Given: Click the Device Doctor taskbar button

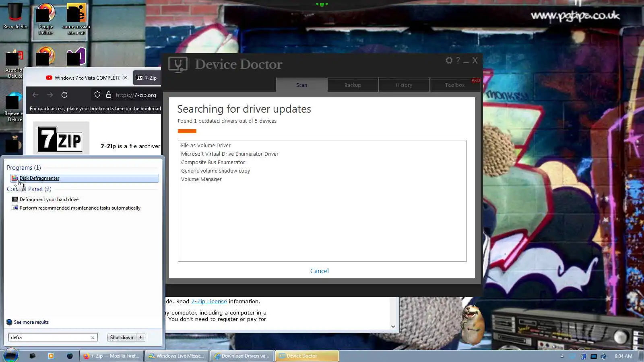Looking at the screenshot, I should [307, 356].
